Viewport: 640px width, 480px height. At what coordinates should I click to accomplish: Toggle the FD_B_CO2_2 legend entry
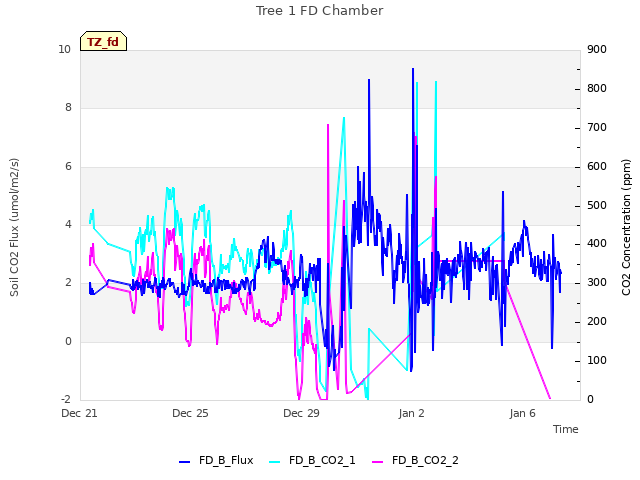point(416,460)
